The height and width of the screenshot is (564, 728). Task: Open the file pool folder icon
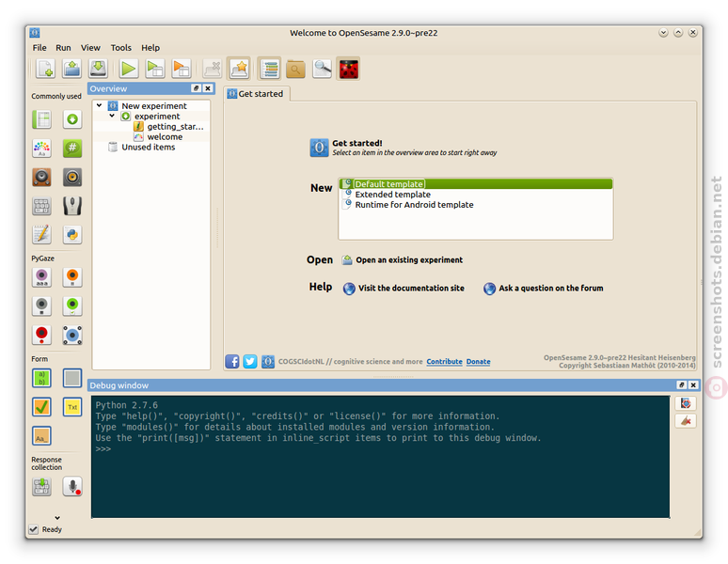point(295,70)
